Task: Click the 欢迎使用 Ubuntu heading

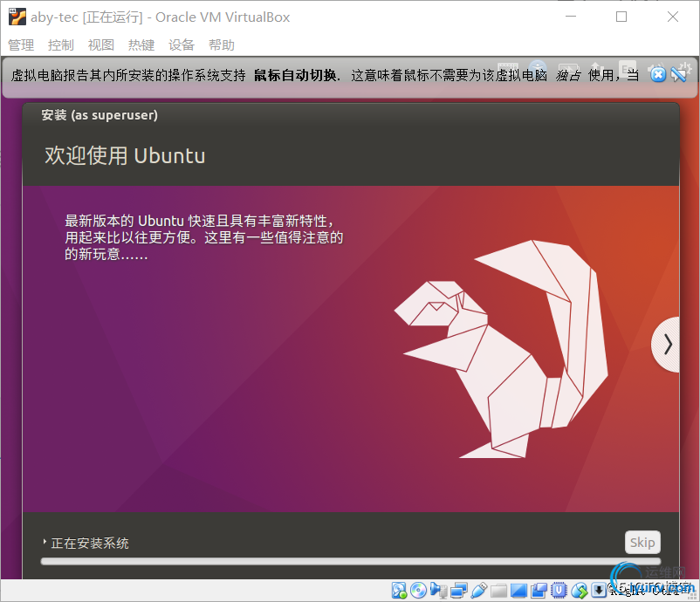Action: pos(125,156)
